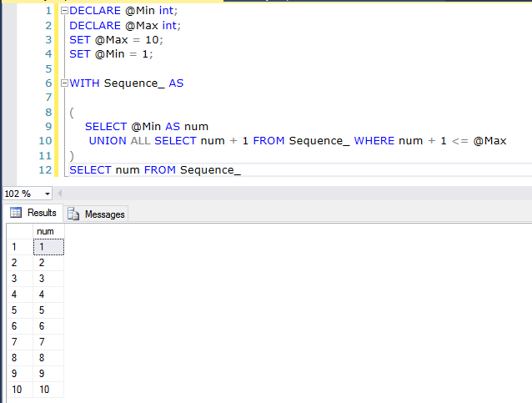Viewport: 532px width, 403px height.
Task: Select num cell with value 3
Action: 48,279
